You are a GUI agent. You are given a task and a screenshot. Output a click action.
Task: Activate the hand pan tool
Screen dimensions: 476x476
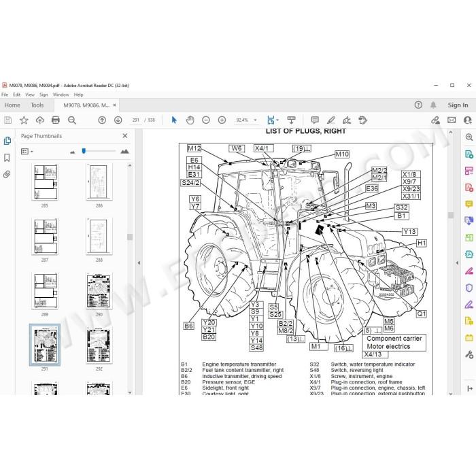click(190, 120)
